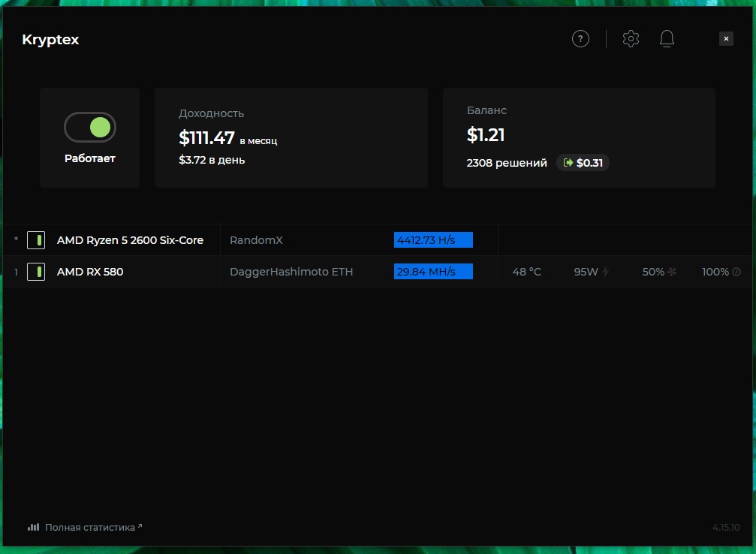Click the Доходность heading
The width and height of the screenshot is (756, 554).
[x=211, y=114]
